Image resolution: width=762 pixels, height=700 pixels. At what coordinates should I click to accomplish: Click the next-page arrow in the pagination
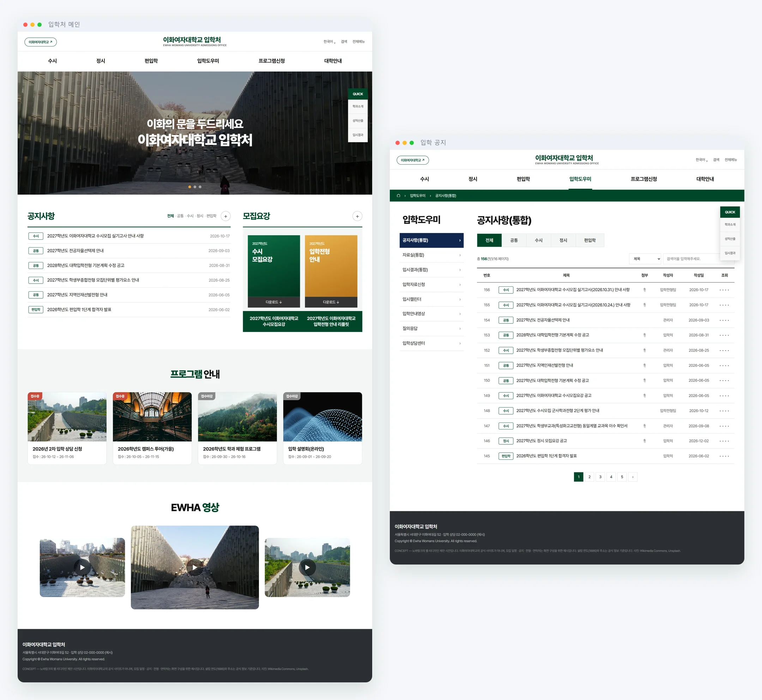pyautogui.click(x=633, y=477)
